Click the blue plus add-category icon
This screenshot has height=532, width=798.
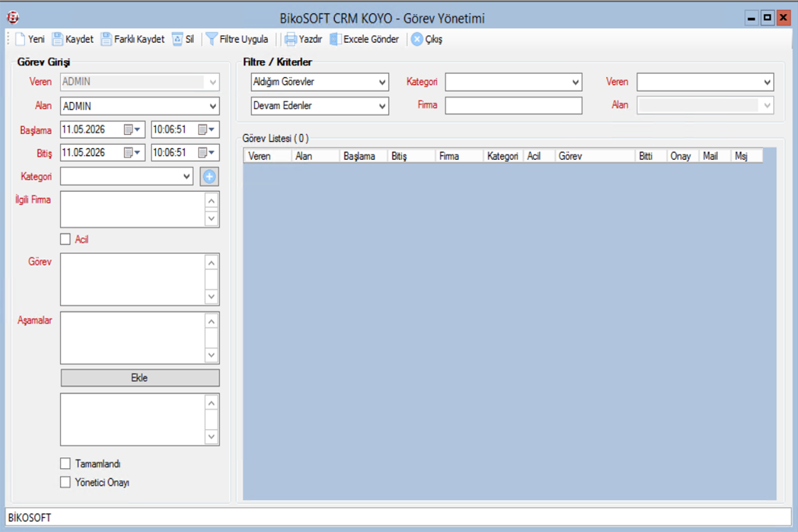tap(209, 177)
